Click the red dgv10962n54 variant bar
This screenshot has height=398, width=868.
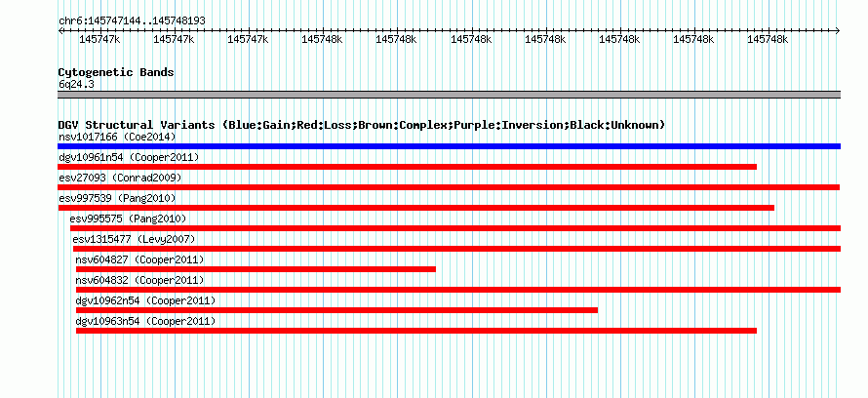(x=336, y=310)
